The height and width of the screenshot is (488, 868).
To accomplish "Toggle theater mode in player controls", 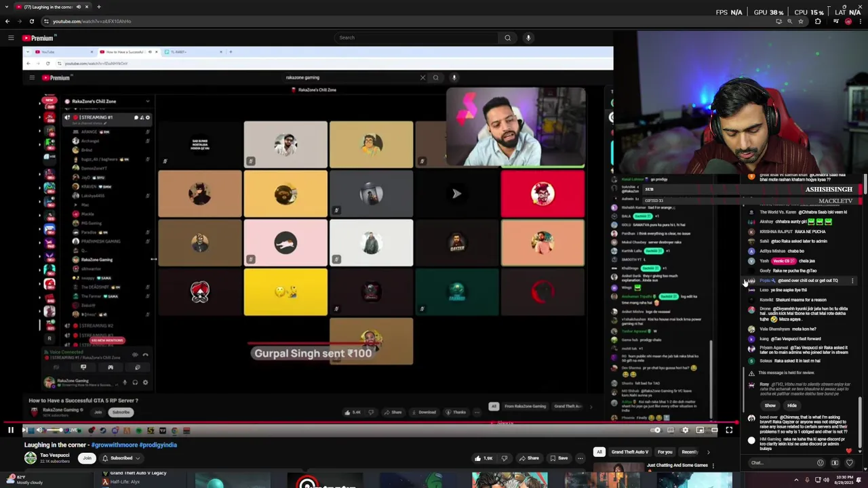I will click(714, 430).
